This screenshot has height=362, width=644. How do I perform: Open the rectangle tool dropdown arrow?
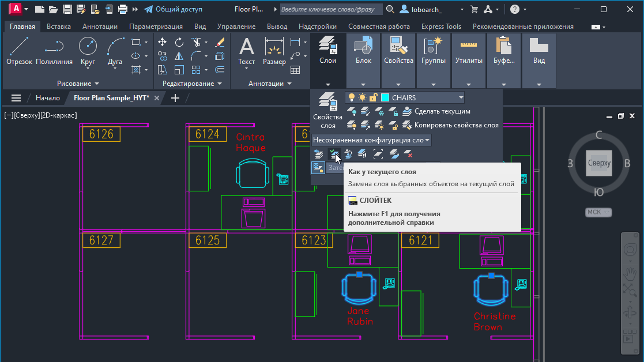click(x=146, y=42)
